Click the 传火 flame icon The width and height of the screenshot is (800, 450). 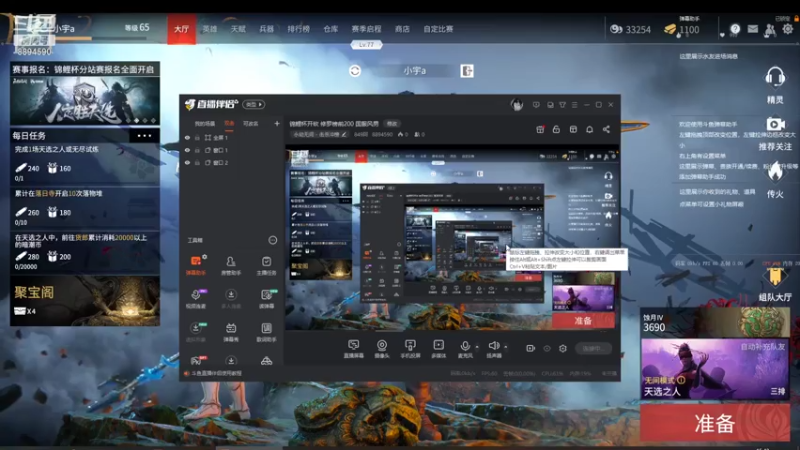[x=775, y=172]
